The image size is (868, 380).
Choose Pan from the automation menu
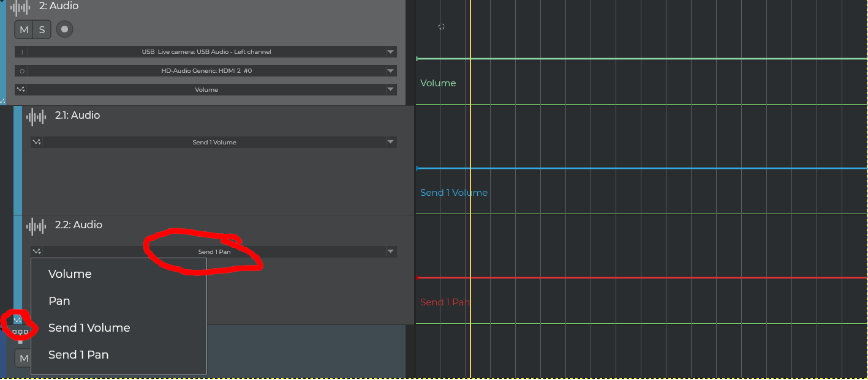(x=59, y=301)
